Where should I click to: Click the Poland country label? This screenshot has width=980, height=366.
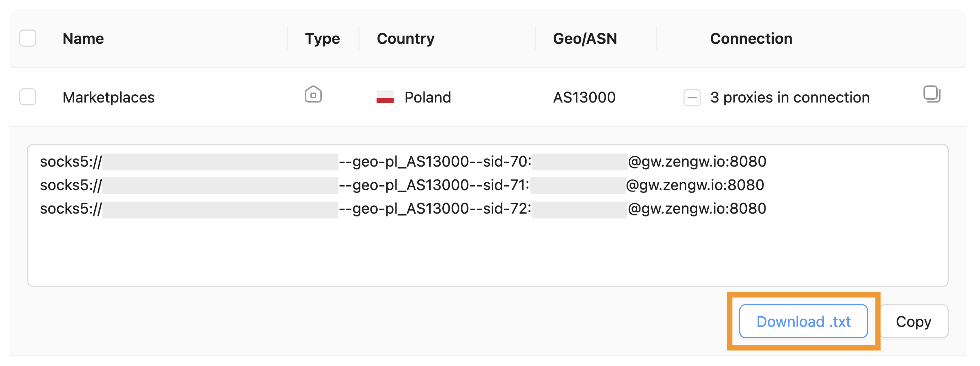click(x=428, y=97)
